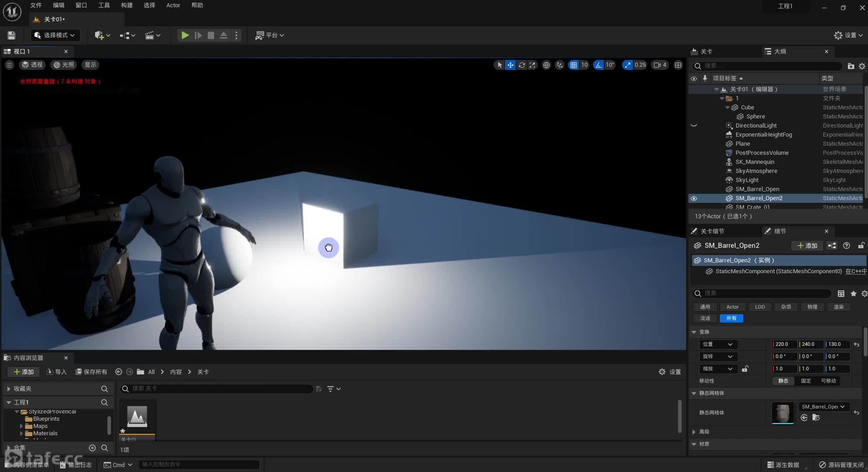
Task: Open the 文件 menu
Action: tap(36, 5)
